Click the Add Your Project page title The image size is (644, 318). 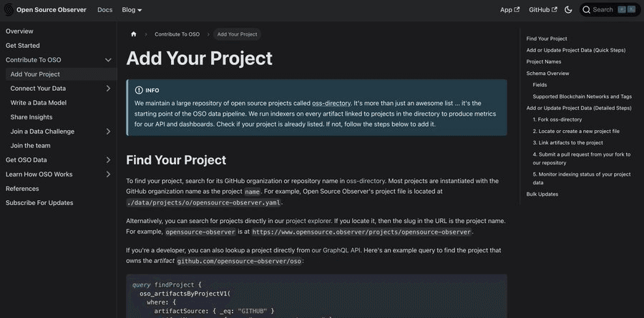[x=199, y=59]
